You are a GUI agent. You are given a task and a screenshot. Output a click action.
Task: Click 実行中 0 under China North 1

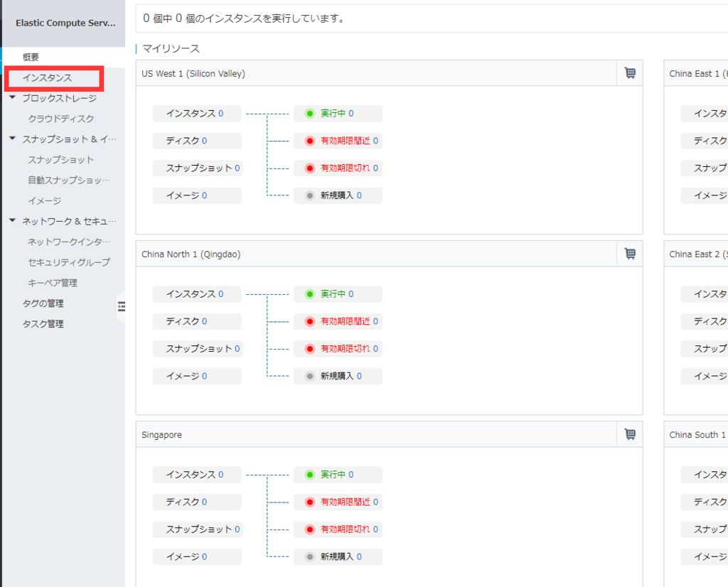(x=338, y=293)
